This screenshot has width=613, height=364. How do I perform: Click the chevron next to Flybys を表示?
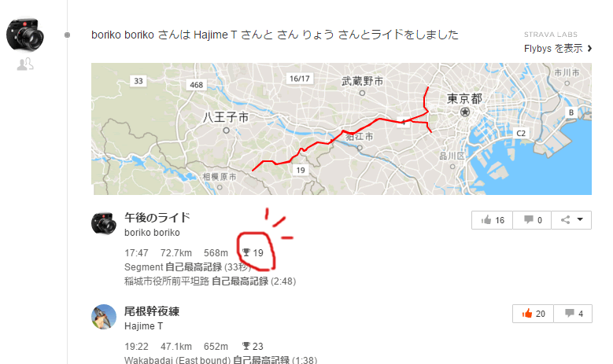click(x=589, y=49)
